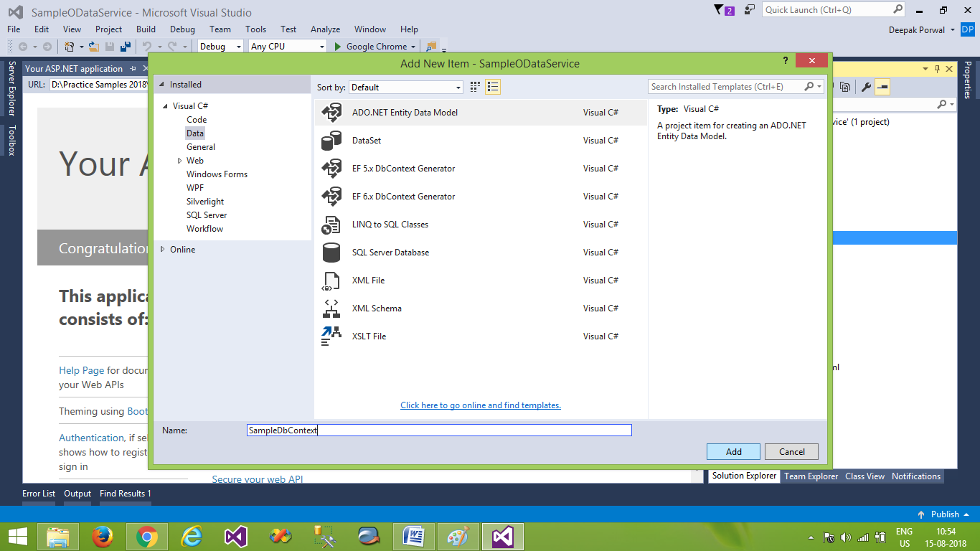Screen dimensions: 980x551
Task: Click the Add button
Action: 732,451
